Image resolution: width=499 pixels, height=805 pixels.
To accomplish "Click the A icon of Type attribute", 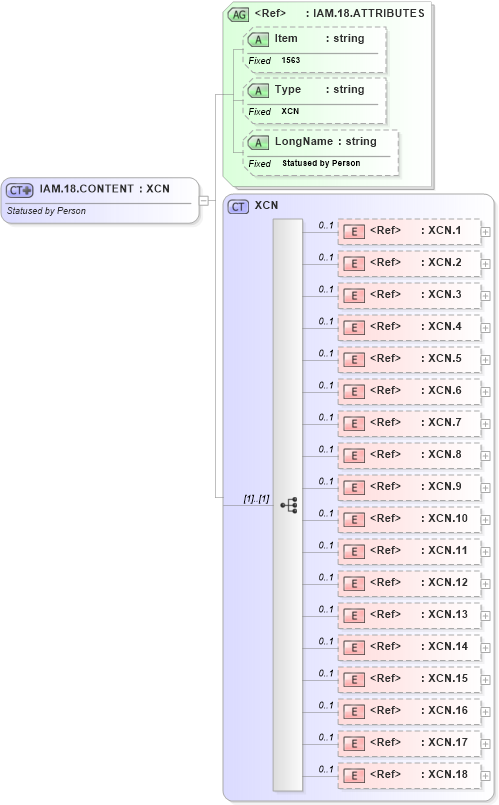I will pos(258,91).
